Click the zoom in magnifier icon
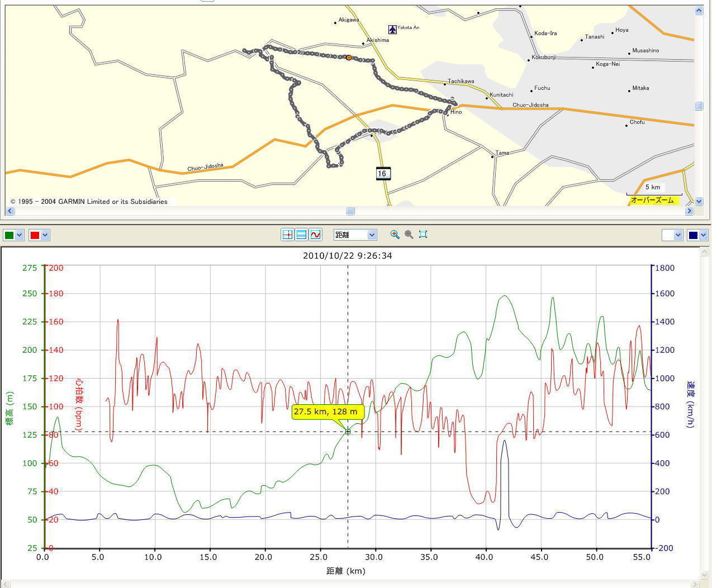 pos(395,235)
